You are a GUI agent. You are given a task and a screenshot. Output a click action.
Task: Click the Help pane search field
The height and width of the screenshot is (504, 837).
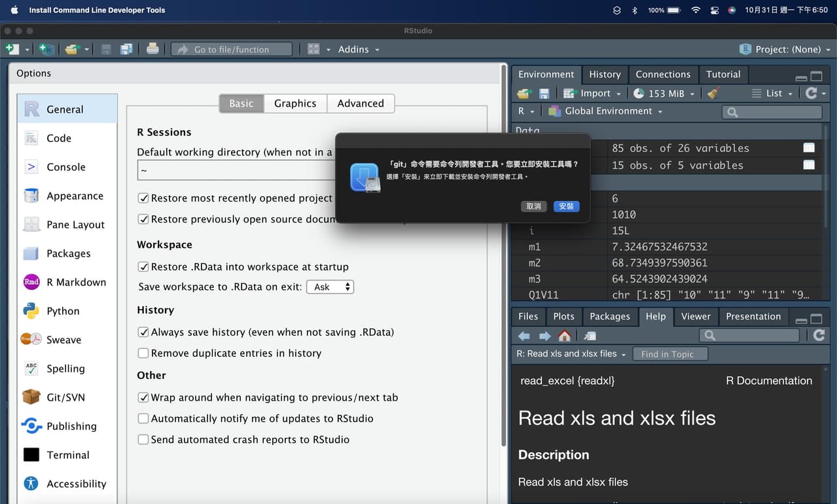click(749, 335)
